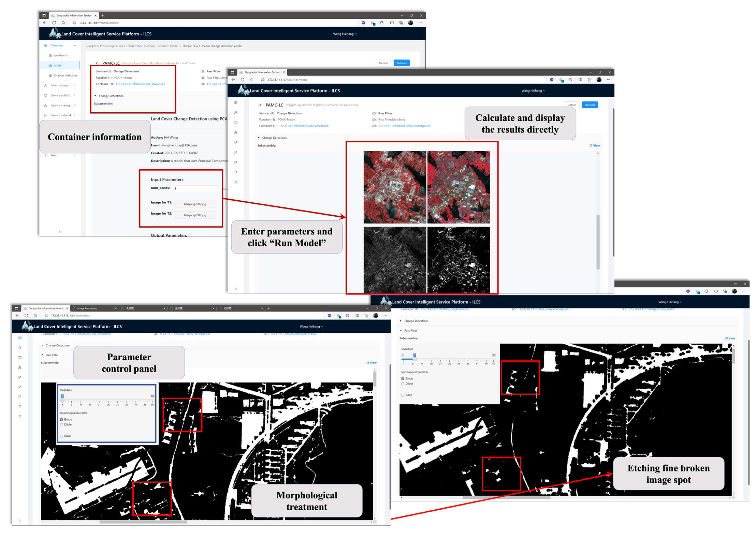Open the /Custom Model breadcrumb link
Screen dimensions: 756x536
tap(168, 46)
